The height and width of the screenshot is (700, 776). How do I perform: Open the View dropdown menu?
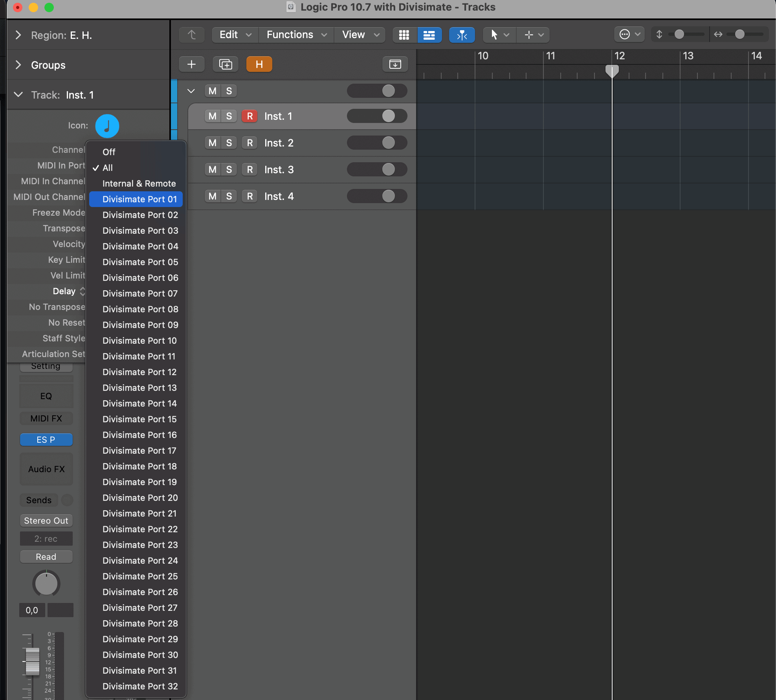coord(360,35)
